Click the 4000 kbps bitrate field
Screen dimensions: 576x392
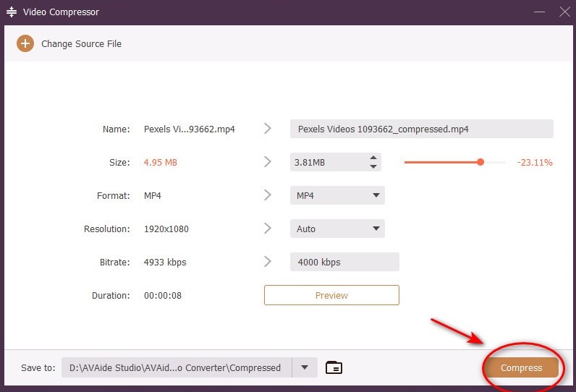tap(344, 262)
